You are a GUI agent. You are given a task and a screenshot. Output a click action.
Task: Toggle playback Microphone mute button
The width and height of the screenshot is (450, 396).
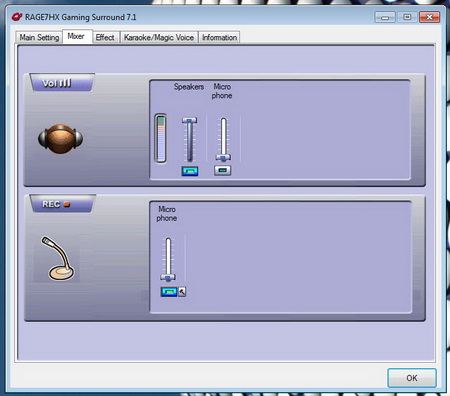[x=223, y=170]
